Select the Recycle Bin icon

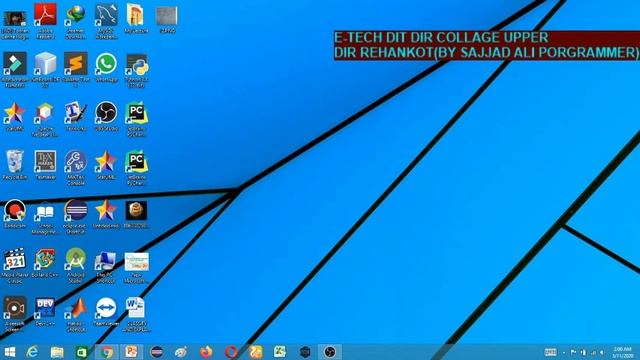coord(15,162)
